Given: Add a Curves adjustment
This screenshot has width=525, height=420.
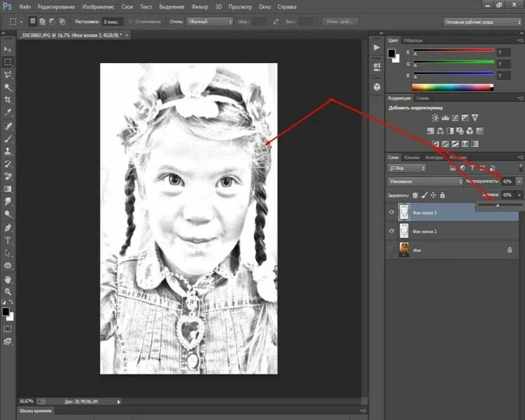Looking at the screenshot, I should pyautogui.click(x=455, y=118).
